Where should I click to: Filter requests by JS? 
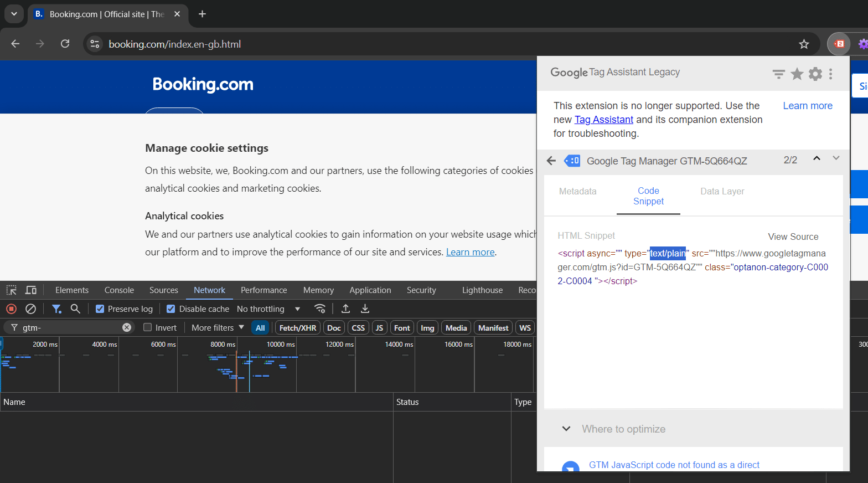tap(379, 328)
